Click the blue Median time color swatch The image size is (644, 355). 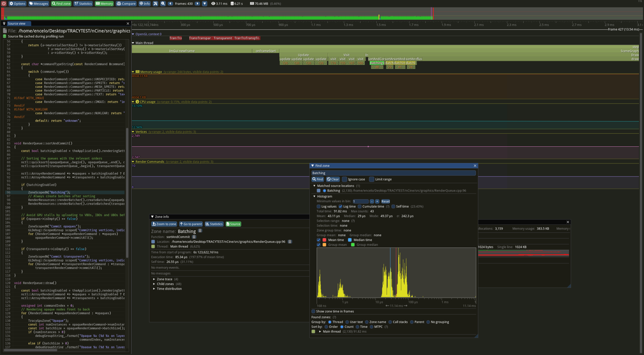click(x=350, y=240)
